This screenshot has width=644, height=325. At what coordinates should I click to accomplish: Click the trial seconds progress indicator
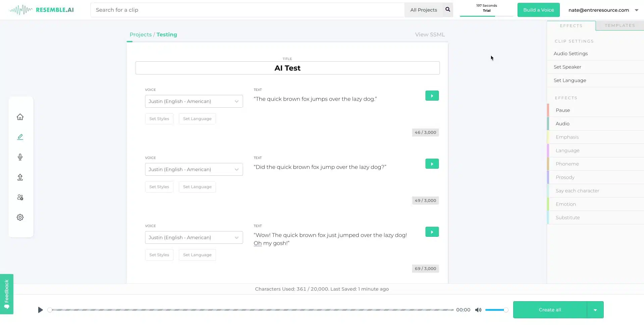[x=486, y=10]
